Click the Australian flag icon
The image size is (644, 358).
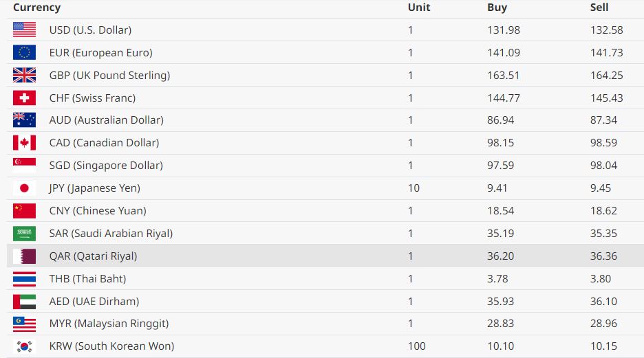(x=24, y=120)
